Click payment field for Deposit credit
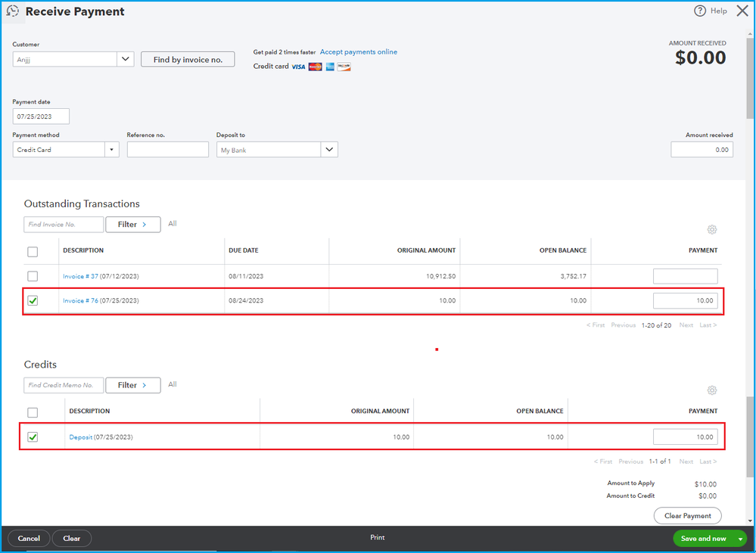This screenshot has width=756, height=553. coord(685,436)
